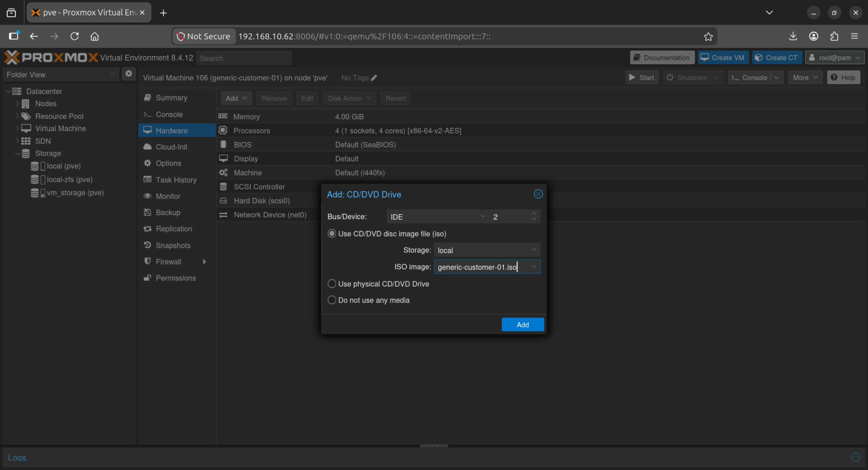Close the Add CD/DVD Drive dialog
Viewport: 868px width, 470px height.
pyautogui.click(x=538, y=194)
